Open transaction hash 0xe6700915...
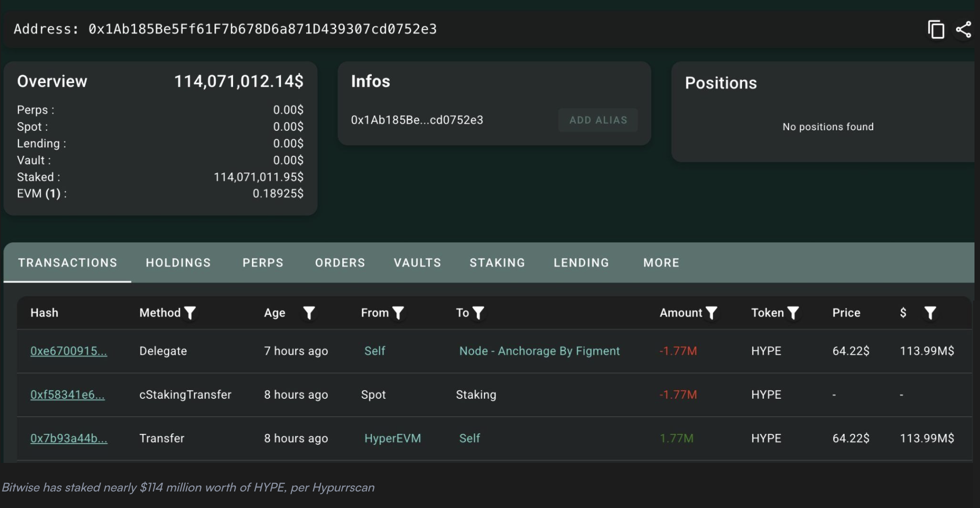 coord(69,351)
